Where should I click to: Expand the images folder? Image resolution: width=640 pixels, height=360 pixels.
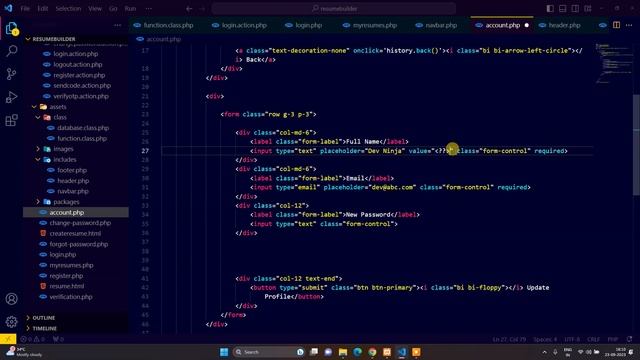tap(38, 149)
